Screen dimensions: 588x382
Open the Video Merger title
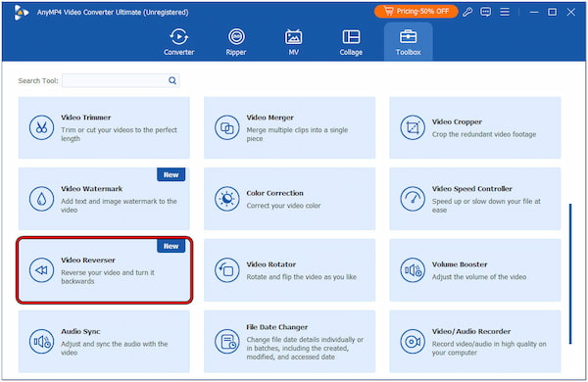(x=270, y=118)
